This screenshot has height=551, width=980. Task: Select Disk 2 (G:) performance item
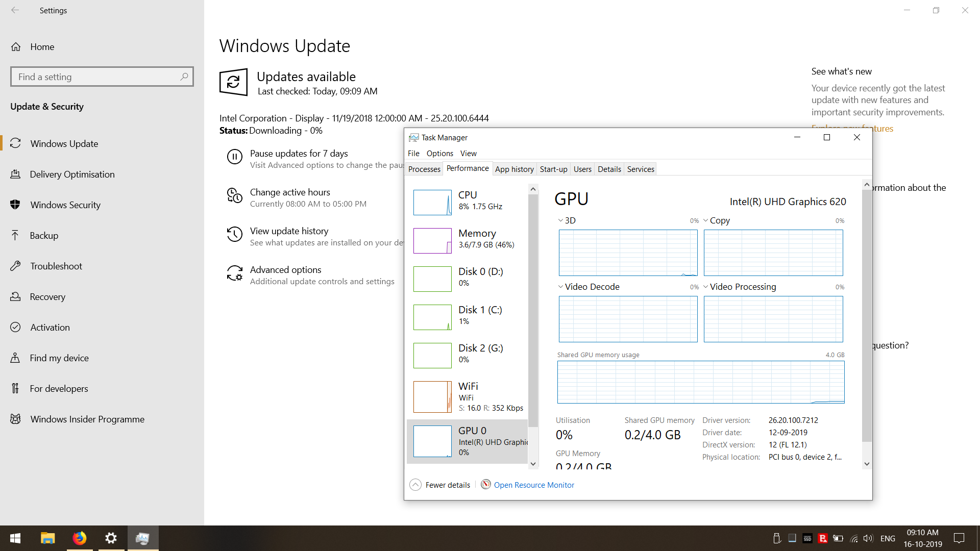467,355
